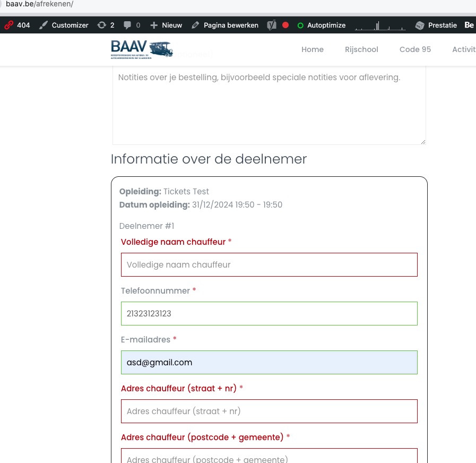Click the updates icon showing 2
Viewport: 476px width, 463px height.
pyautogui.click(x=106, y=25)
